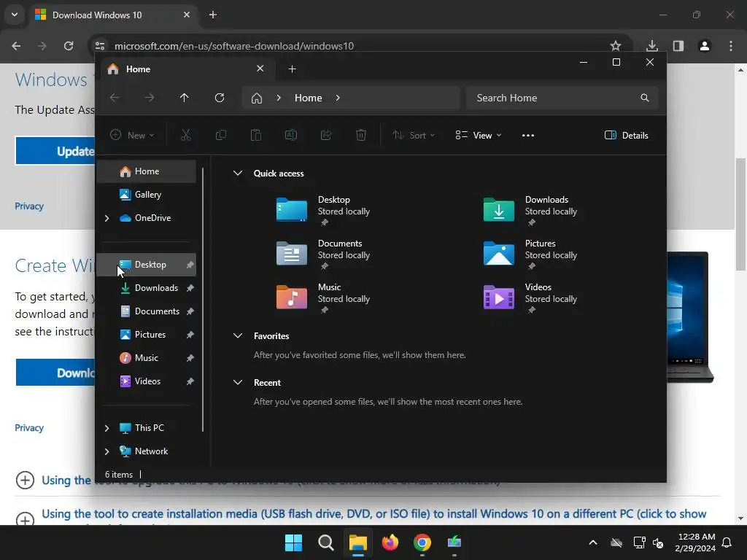Viewport: 747px width, 560px height.
Task: Click the Chrome tab search dropdown arrow
Action: 15,15
